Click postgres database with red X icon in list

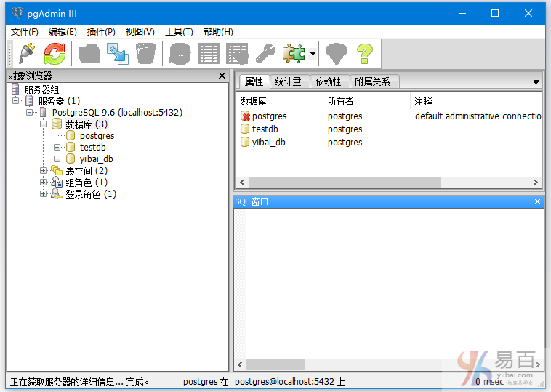269,116
